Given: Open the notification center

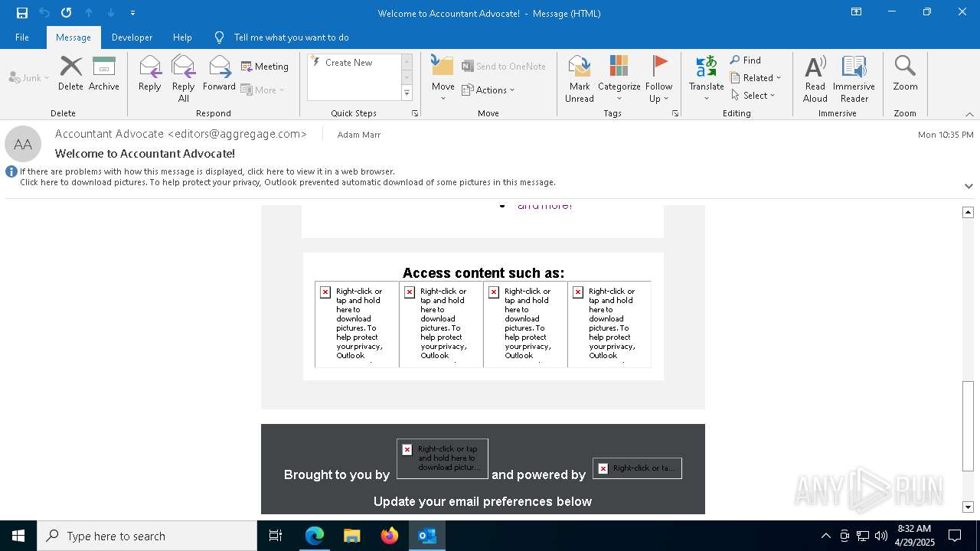Looking at the screenshot, I should point(955,536).
